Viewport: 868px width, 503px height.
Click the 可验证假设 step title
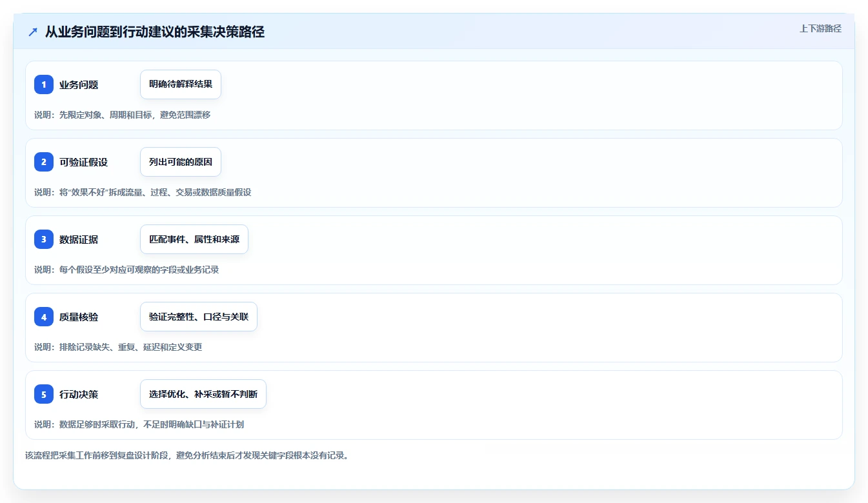84,162
